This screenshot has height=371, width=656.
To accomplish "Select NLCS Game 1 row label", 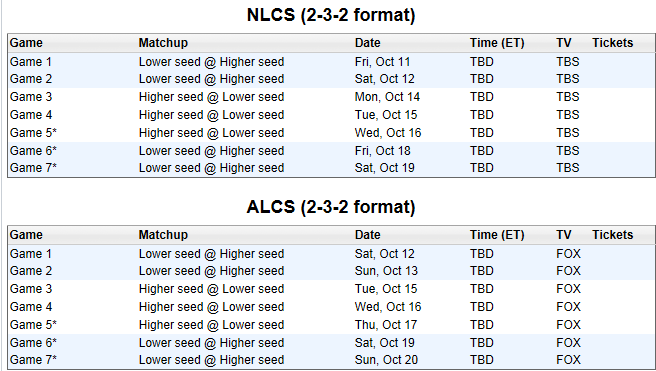I will click(31, 62).
